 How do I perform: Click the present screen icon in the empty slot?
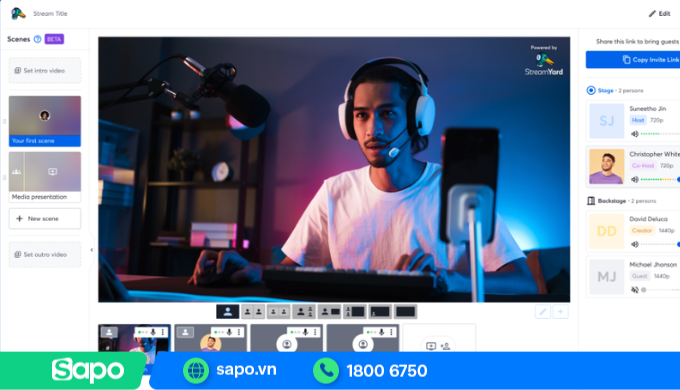(x=431, y=346)
